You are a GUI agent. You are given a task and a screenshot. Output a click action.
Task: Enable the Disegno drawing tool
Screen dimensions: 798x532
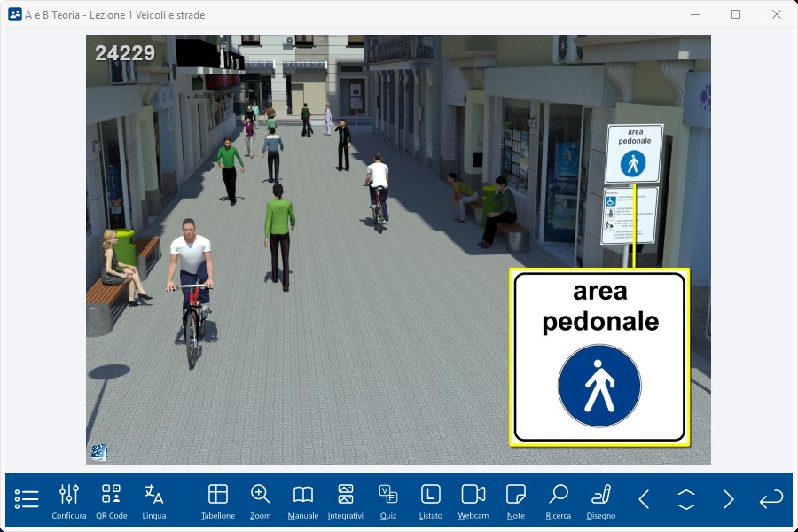coord(601,501)
